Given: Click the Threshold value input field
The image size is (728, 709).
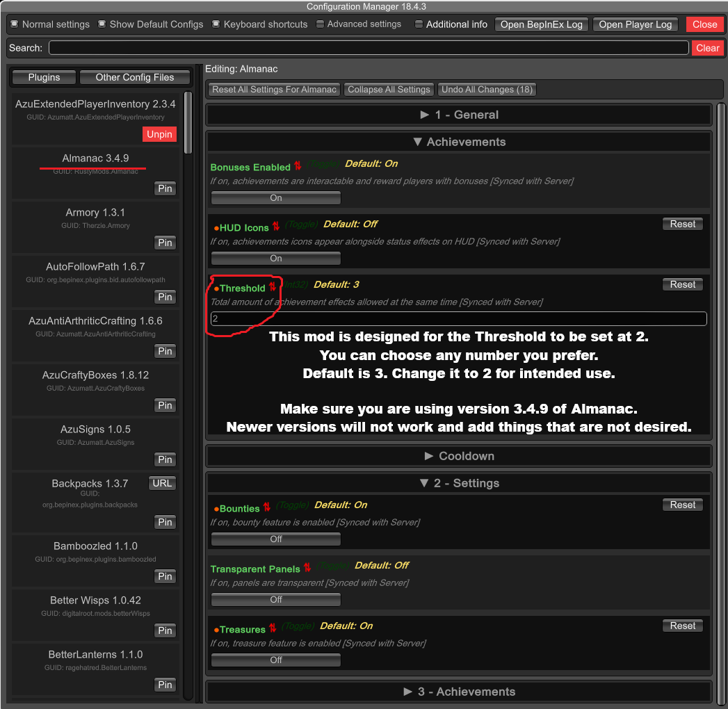Looking at the screenshot, I should (459, 319).
